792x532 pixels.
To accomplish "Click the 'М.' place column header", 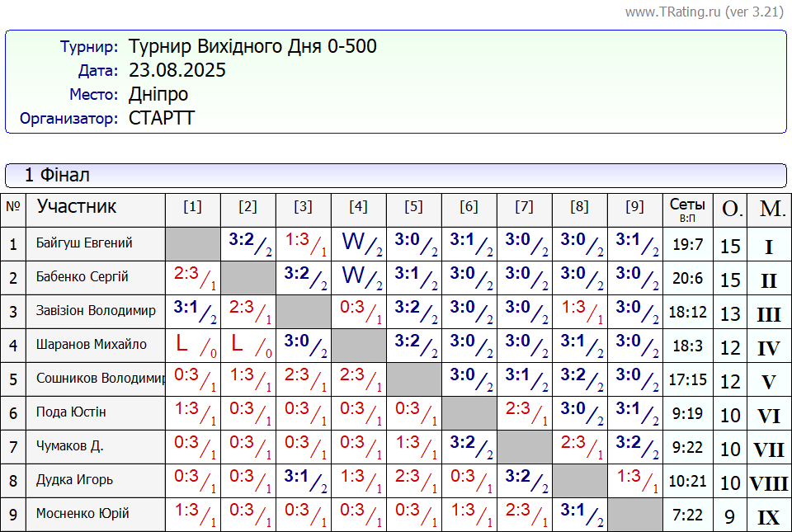I will point(769,210).
